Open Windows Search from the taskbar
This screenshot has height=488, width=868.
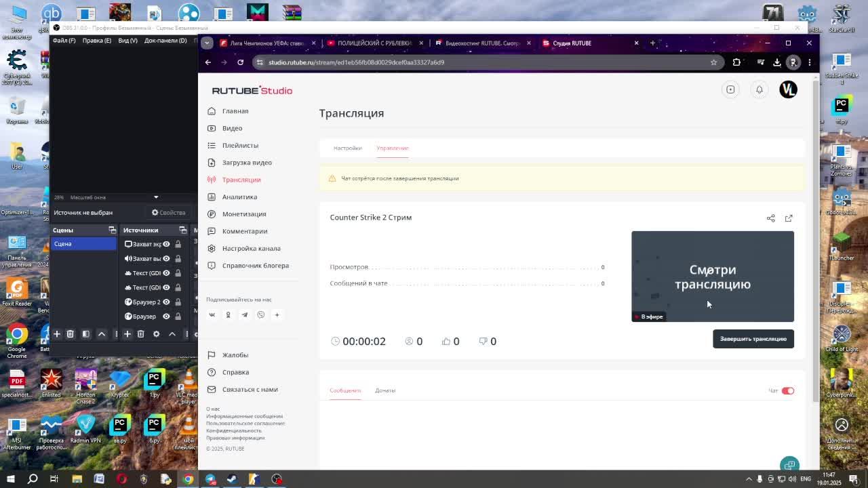click(33, 479)
